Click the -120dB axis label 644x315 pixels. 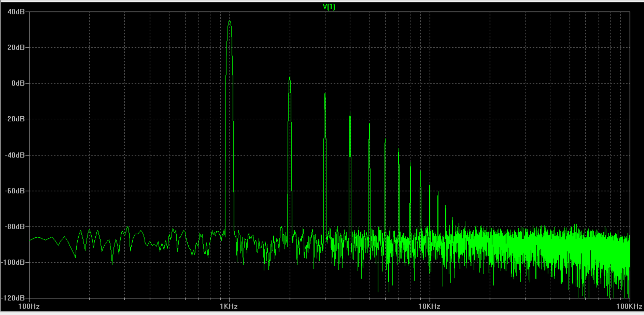[13, 298]
